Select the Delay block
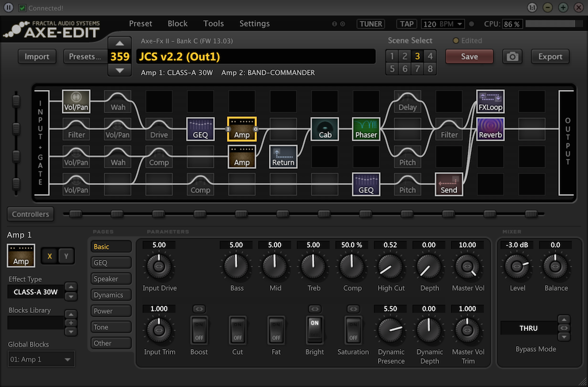The width and height of the screenshot is (588, 387). pyautogui.click(x=407, y=101)
